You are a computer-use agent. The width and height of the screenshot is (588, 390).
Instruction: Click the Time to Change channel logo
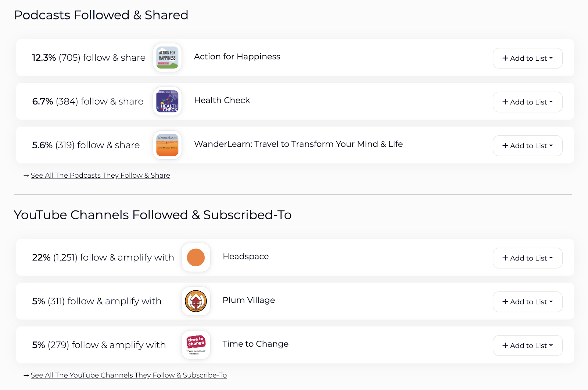point(196,345)
